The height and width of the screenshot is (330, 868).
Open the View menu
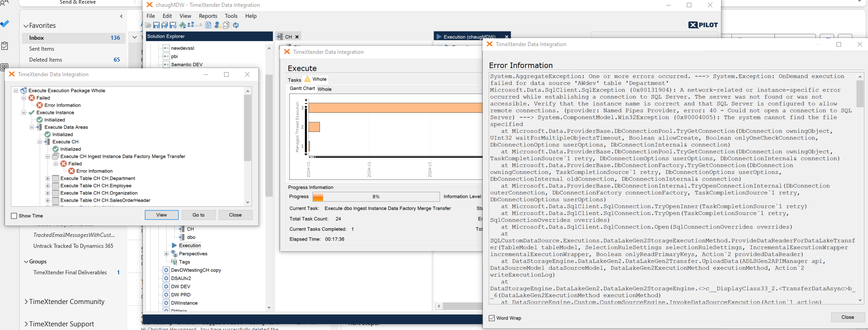coord(185,16)
